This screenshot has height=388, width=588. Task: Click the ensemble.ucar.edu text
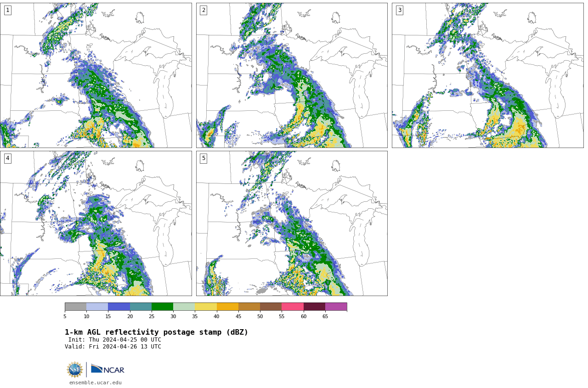[96, 382]
